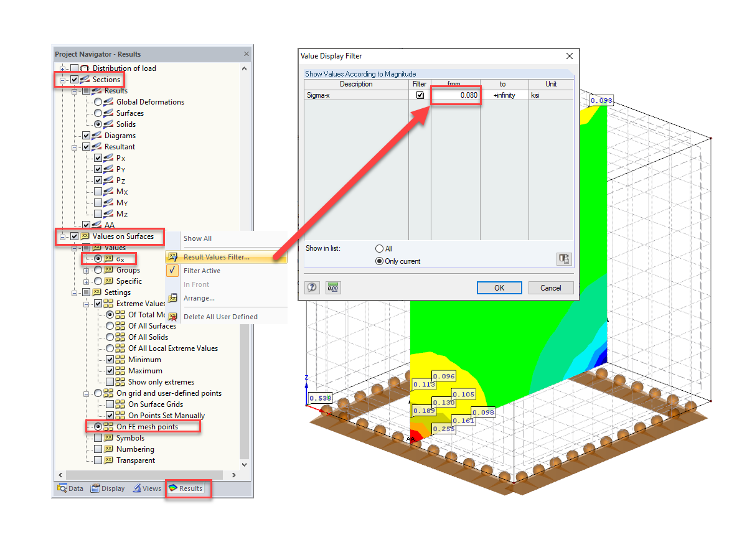The height and width of the screenshot is (560, 747).
Task: Select the All radio option in Show in list
Action: 379,249
